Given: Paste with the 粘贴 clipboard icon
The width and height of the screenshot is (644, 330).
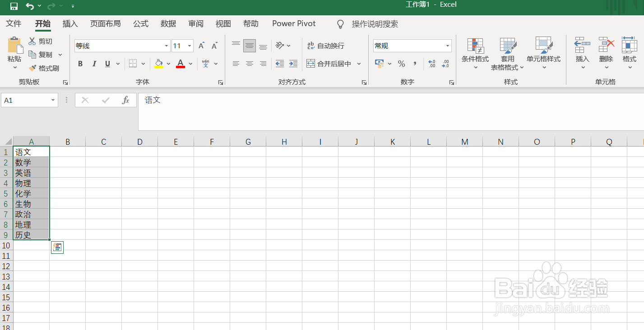Looking at the screenshot, I should 15,46.
